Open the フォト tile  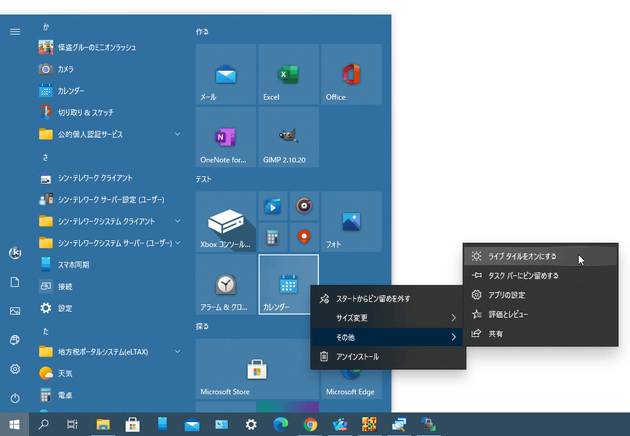[x=351, y=222]
